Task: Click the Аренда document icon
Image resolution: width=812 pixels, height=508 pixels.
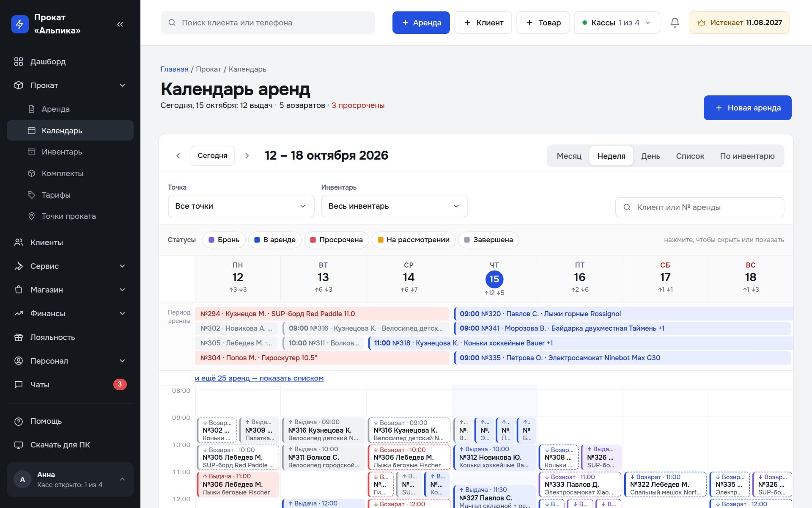Action: [x=31, y=109]
